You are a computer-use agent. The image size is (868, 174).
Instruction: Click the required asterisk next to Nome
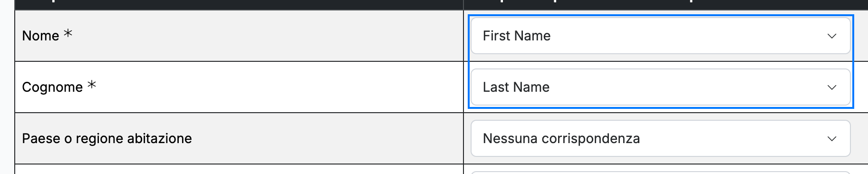coord(68,33)
